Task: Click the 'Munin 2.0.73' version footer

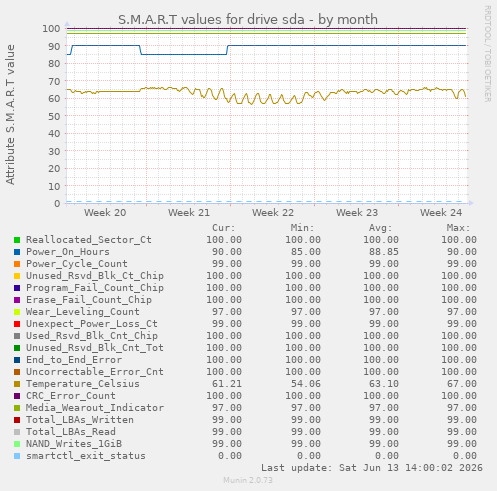Action: pos(248,480)
